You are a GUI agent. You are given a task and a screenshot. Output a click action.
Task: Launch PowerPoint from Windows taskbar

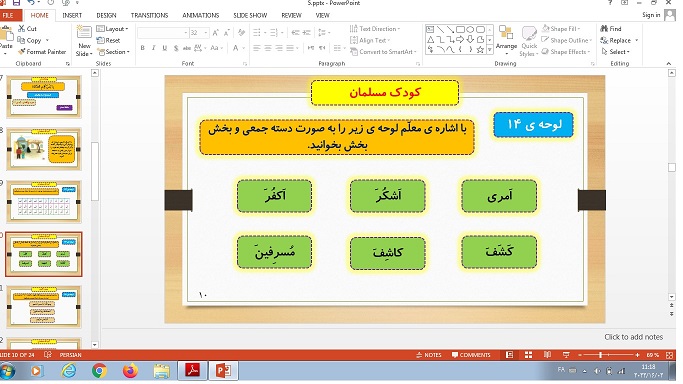click(223, 371)
